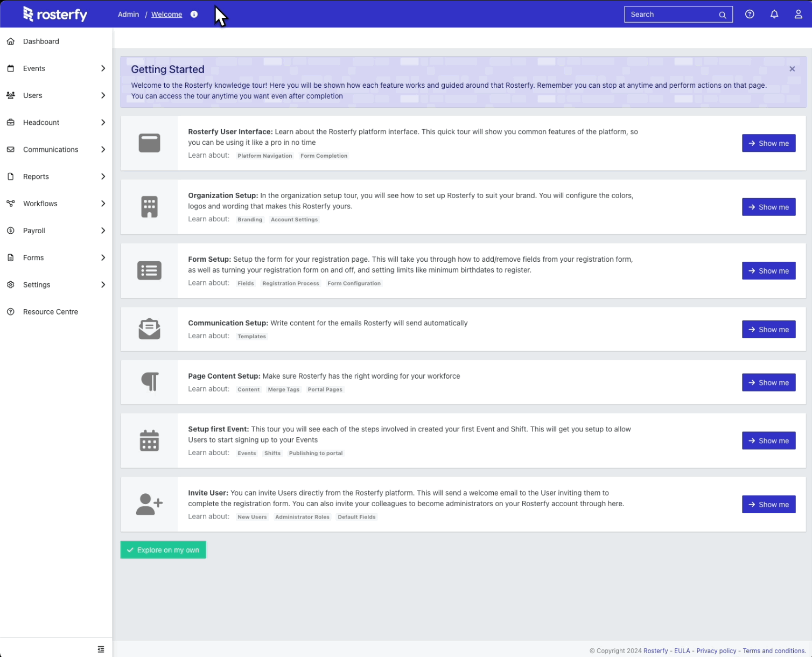Screen dimensions: 812x657
Task: Expand the Users menu chevron
Action: click(x=103, y=95)
